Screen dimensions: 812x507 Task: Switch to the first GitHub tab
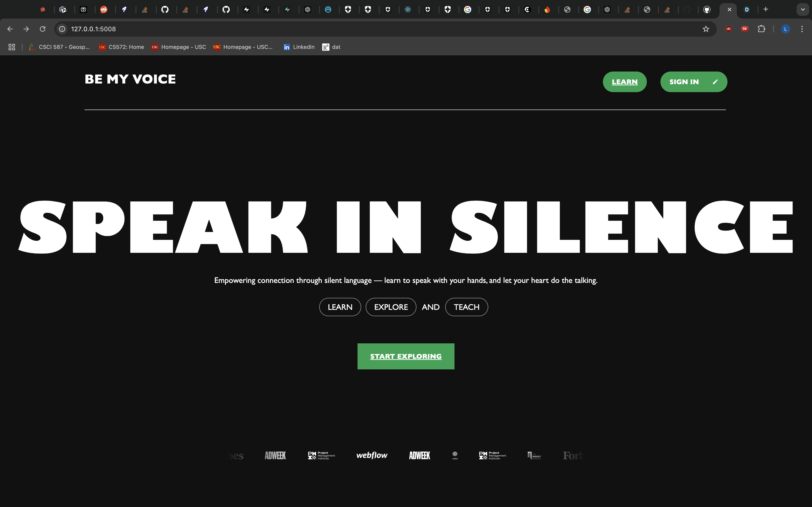[x=165, y=9]
